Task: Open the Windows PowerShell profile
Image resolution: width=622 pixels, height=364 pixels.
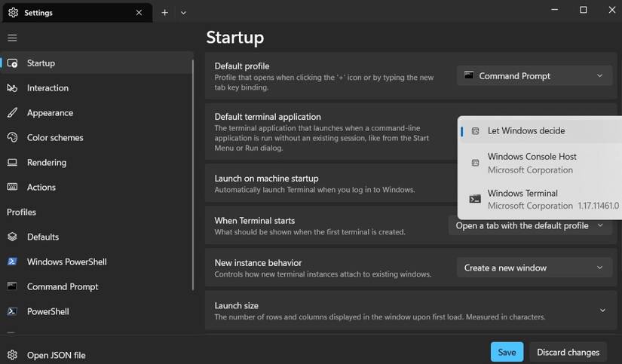Action: (x=66, y=262)
